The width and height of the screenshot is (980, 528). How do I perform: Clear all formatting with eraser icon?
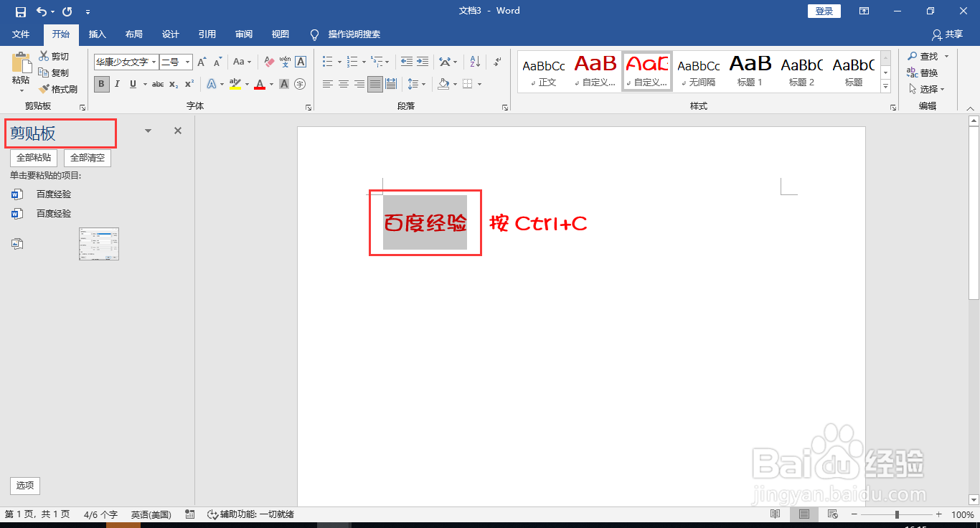tap(269, 62)
